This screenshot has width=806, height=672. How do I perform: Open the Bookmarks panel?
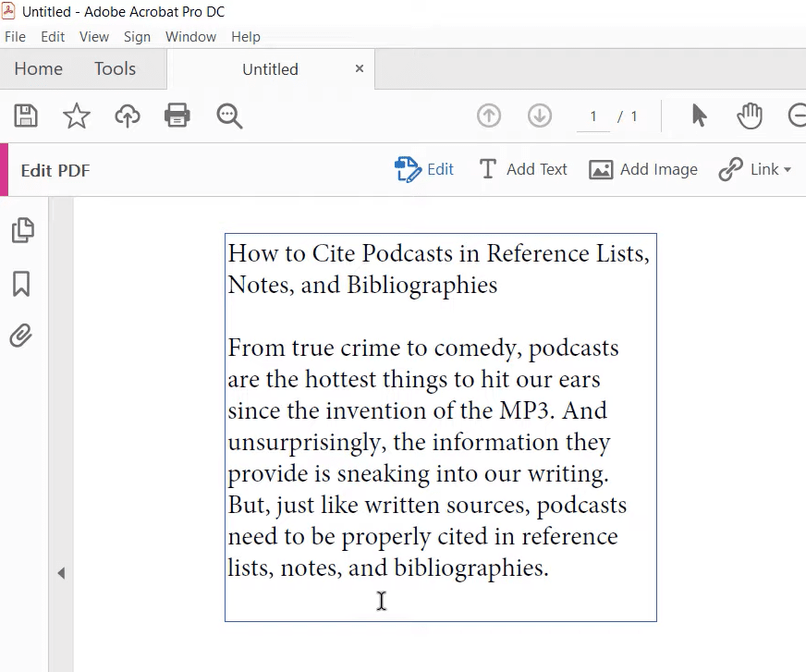(22, 285)
